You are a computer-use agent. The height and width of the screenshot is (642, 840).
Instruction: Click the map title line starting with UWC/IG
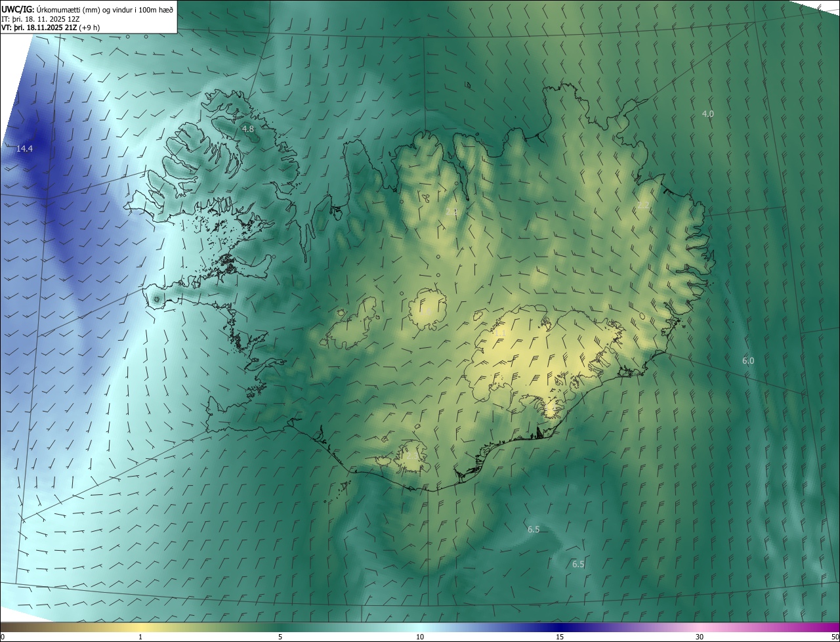pyautogui.click(x=87, y=9)
